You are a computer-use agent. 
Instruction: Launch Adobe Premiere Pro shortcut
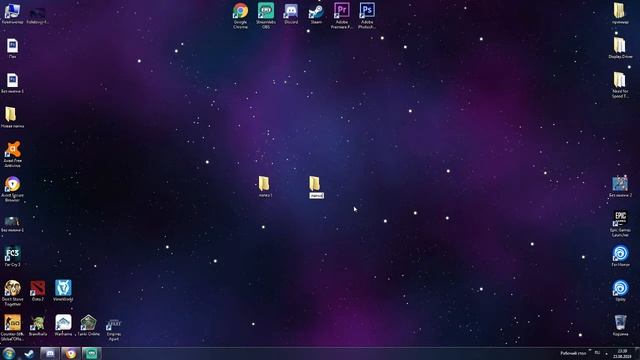pos(342,16)
